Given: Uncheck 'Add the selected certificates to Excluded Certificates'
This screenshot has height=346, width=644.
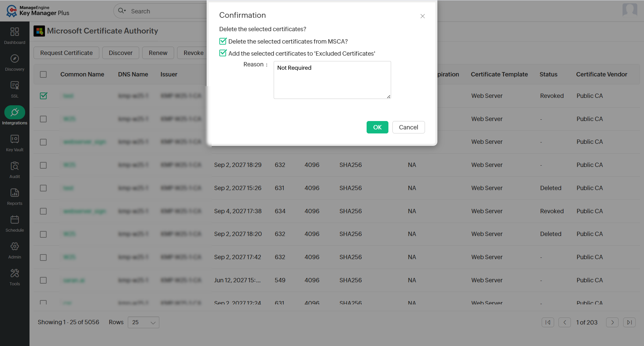Looking at the screenshot, I should click(223, 53).
